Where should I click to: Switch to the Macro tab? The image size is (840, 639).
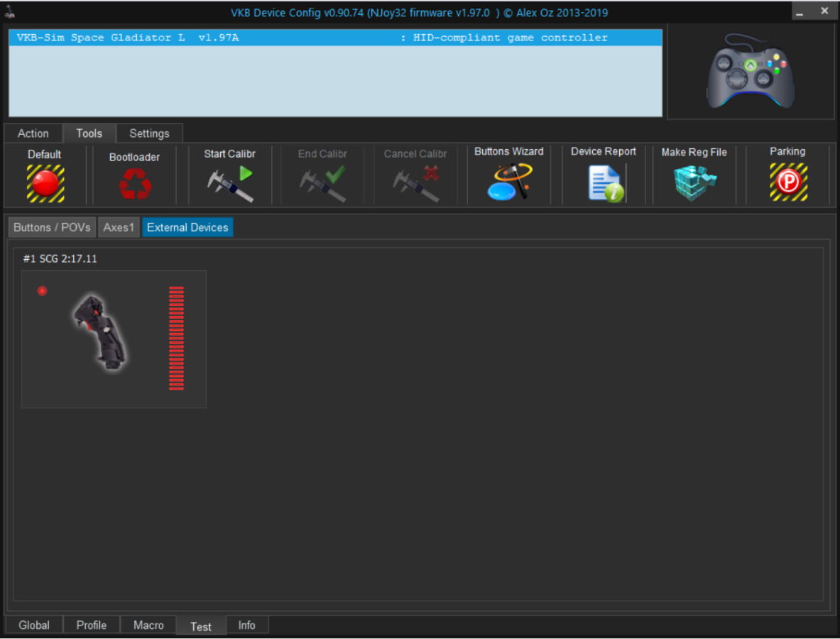(x=148, y=626)
